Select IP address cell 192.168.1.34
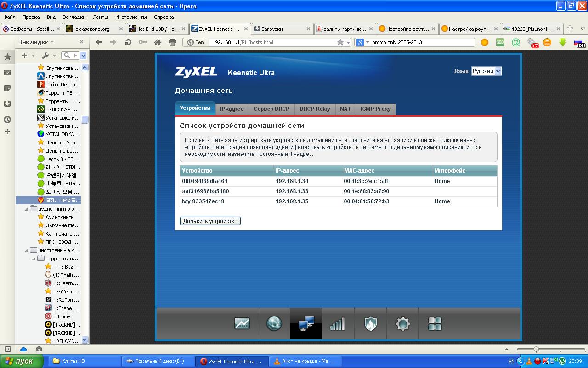Image resolution: width=588 pixels, height=368 pixels. point(292,181)
